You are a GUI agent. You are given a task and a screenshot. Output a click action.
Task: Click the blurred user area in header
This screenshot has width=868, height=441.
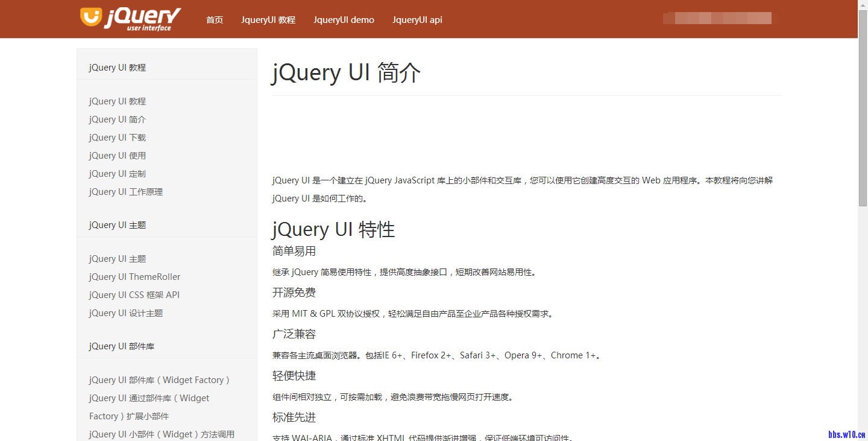pos(717,18)
